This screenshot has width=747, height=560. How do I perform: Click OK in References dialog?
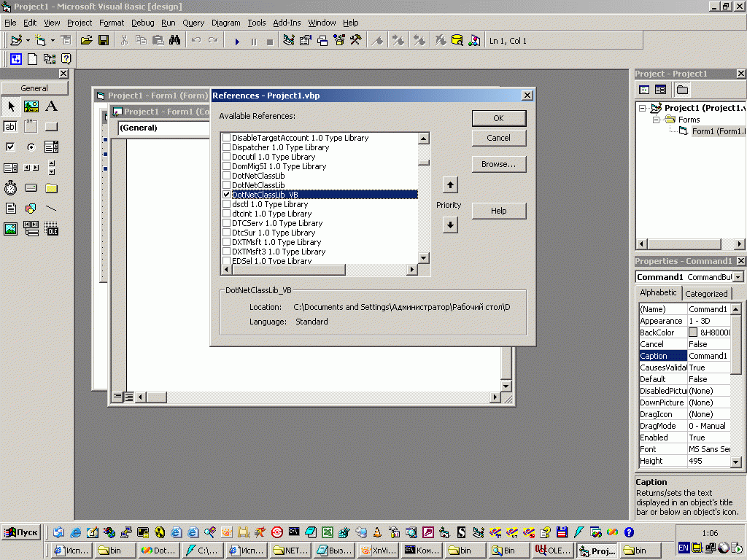point(499,119)
